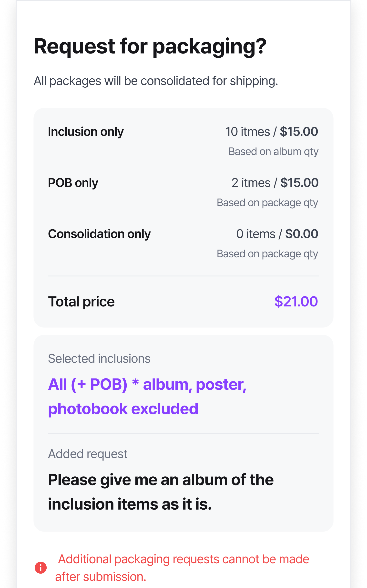Click the "2 itmes / $15.00" amount

tap(275, 183)
